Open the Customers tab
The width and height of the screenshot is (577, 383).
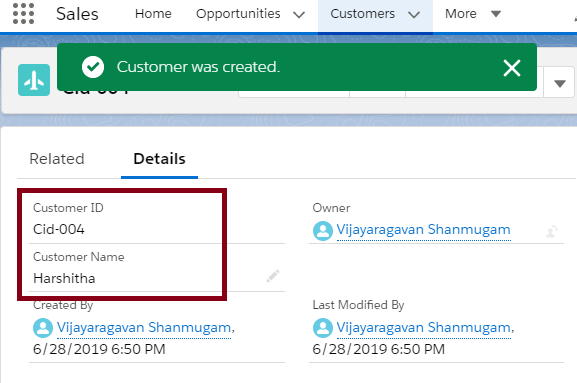click(x=362, y=14)
